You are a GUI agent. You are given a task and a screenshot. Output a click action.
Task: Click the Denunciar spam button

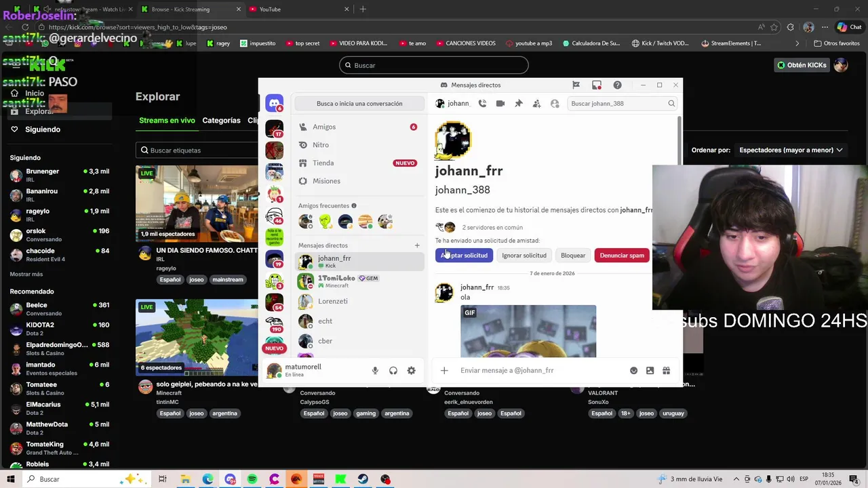click(x=622, y=256)
